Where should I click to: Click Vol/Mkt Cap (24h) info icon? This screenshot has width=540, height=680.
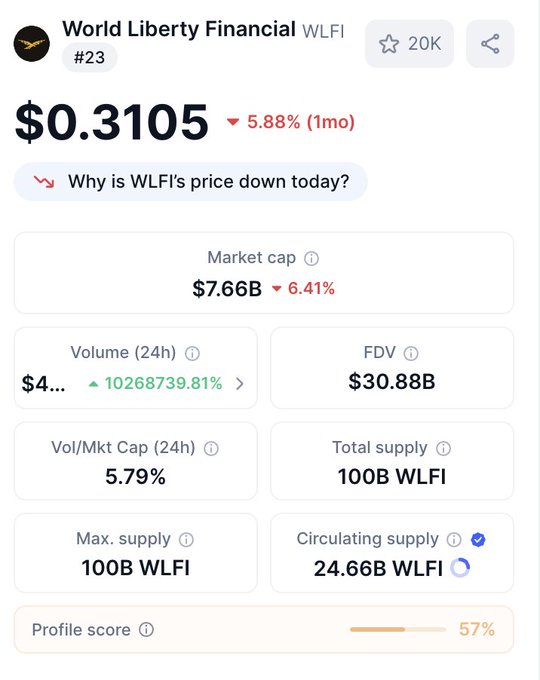[211, 448]
